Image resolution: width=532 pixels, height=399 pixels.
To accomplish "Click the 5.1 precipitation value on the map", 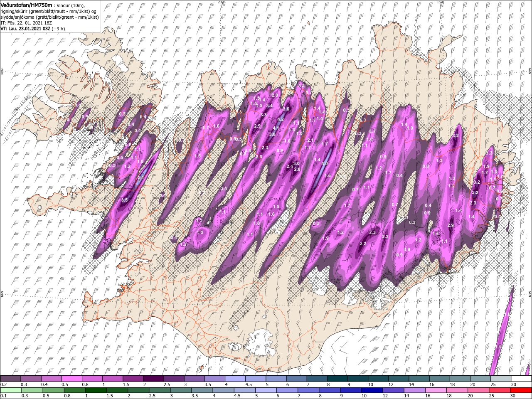I will (x=141, y=177).
